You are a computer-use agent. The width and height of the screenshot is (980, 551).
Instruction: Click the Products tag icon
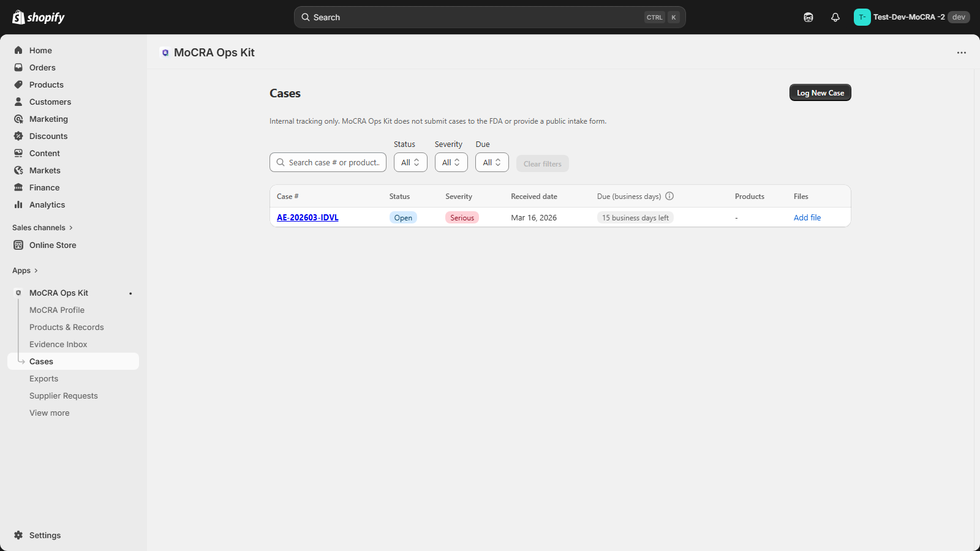[x=18, y=84]
